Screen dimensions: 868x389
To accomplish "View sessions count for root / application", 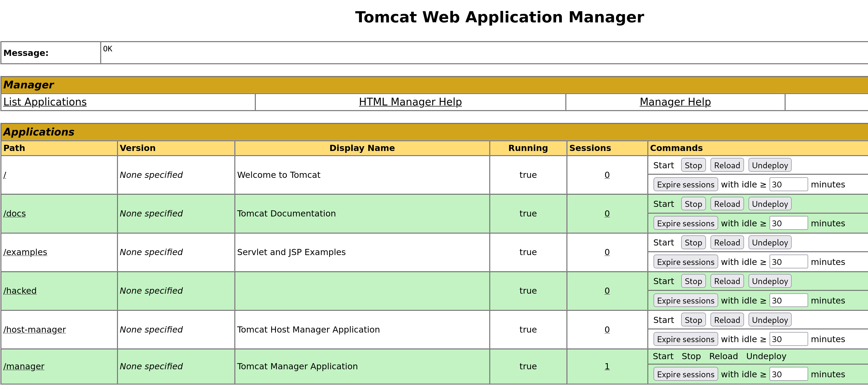I will [x=607, y=175].
